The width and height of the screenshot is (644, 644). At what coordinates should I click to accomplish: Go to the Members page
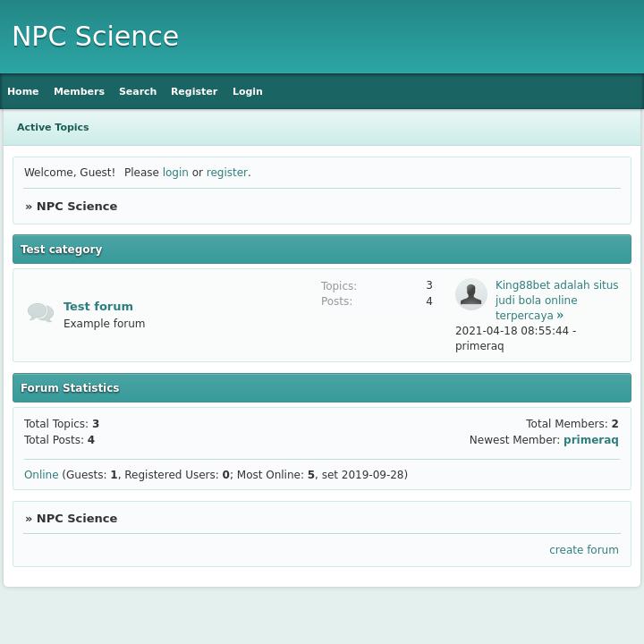point(79,91)
